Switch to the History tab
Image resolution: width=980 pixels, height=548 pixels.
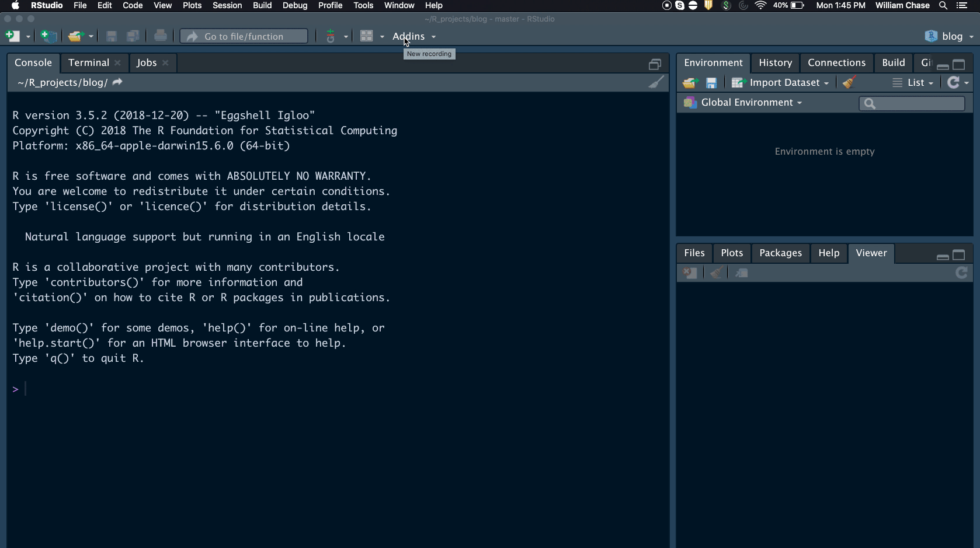pyautogui.click(x=775, y=62)
